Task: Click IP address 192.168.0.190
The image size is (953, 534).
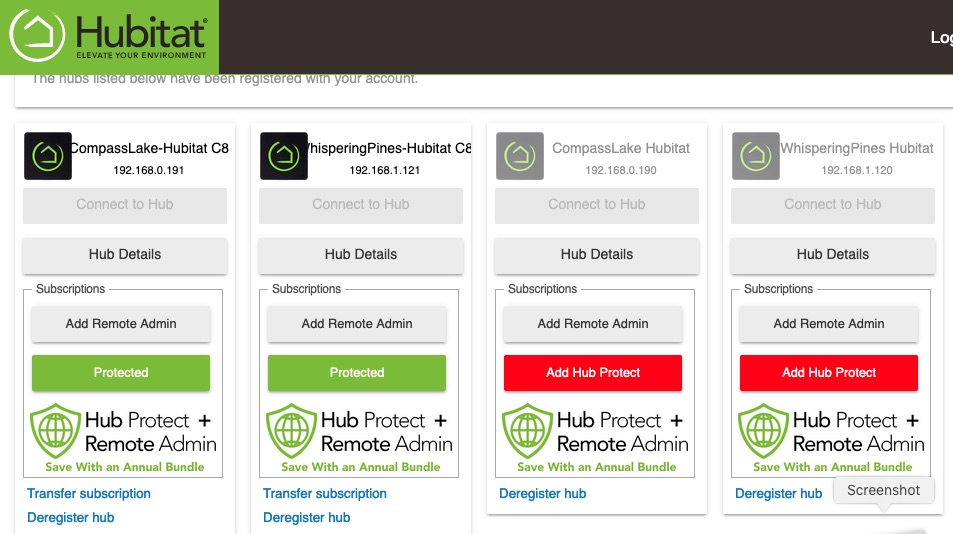Action: 621,171
